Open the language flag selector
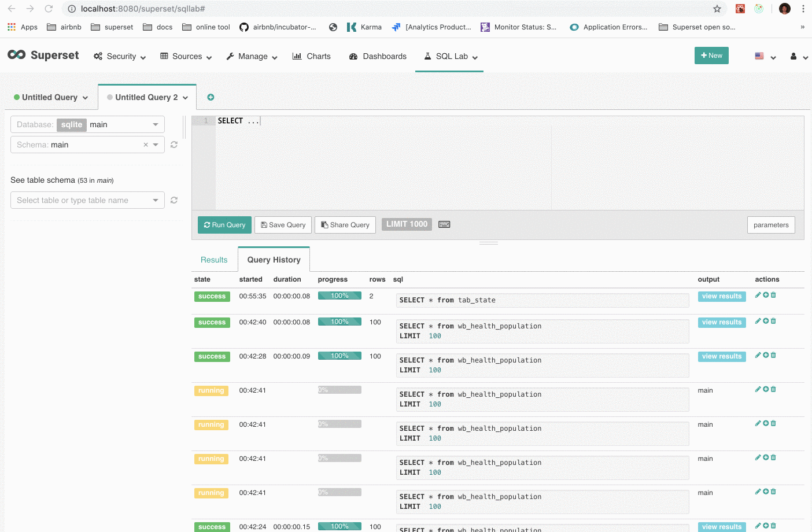The image size is (812, 532). [x=765, y=56]
